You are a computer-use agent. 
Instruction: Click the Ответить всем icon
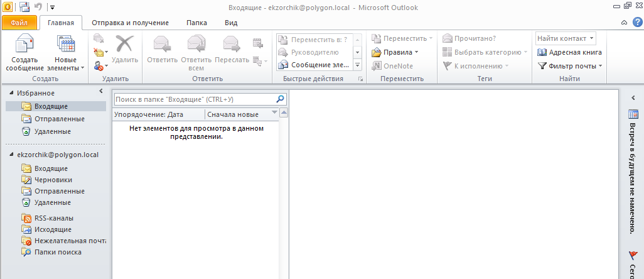click(196, 53)
